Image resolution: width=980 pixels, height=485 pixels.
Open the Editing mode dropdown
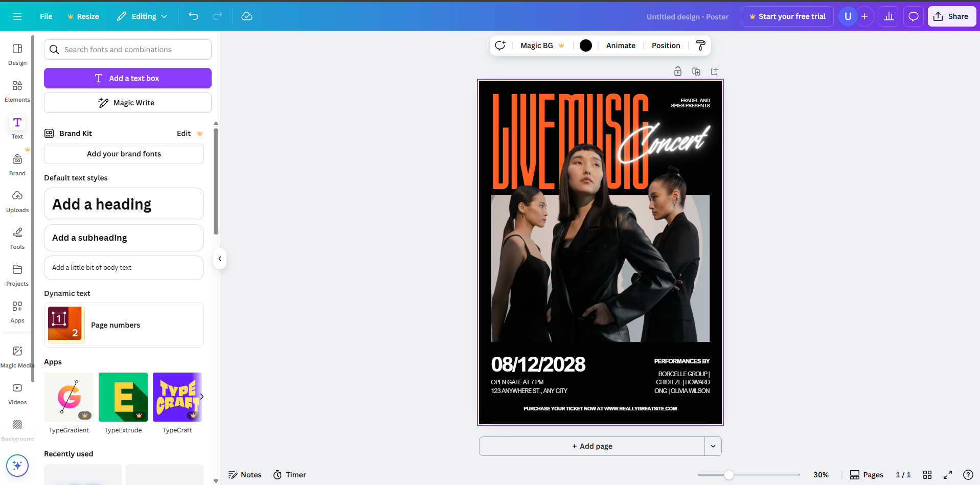(142, 16)
